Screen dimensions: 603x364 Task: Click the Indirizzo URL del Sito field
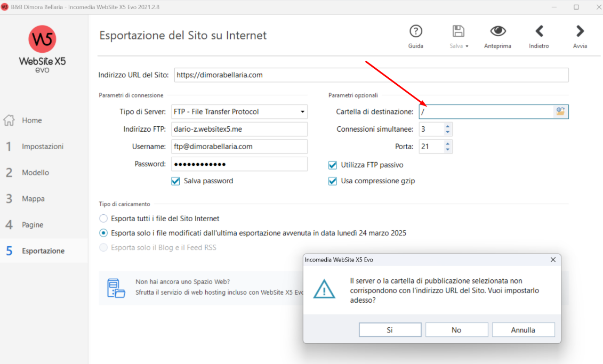point(371,75)
